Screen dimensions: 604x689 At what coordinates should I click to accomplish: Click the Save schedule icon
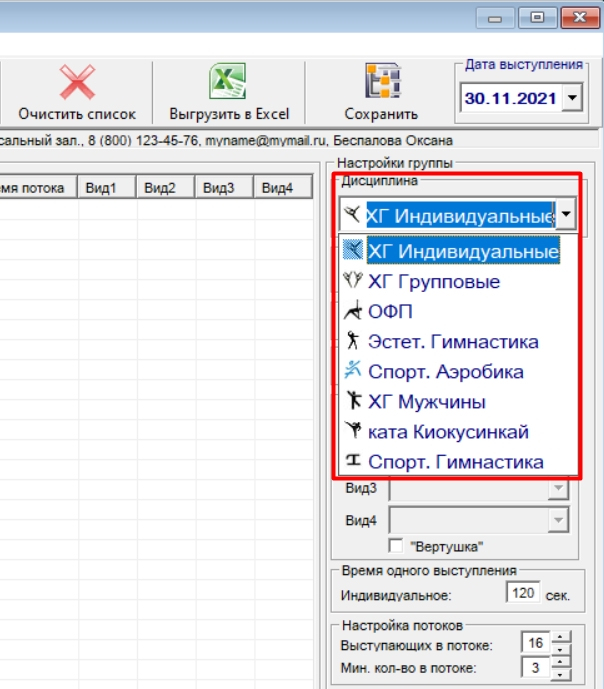[x=381, y=81]
